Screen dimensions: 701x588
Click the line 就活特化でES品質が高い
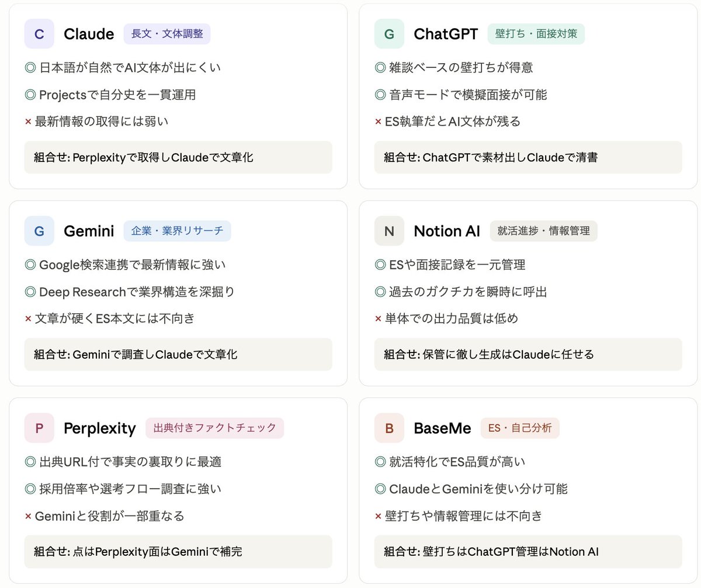pos(450,462)
